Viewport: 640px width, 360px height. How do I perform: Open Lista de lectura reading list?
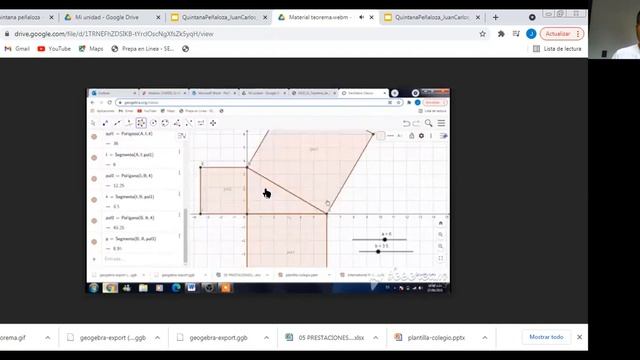557,49
